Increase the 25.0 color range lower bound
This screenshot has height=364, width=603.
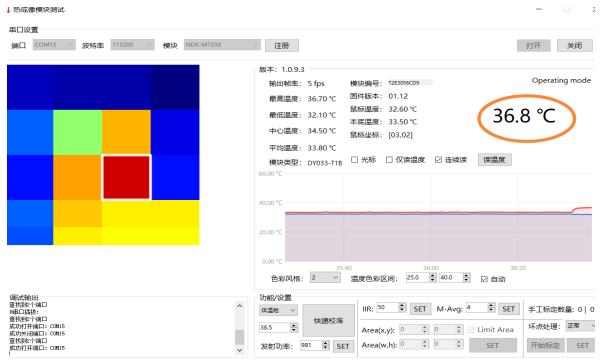click(433, 275)
